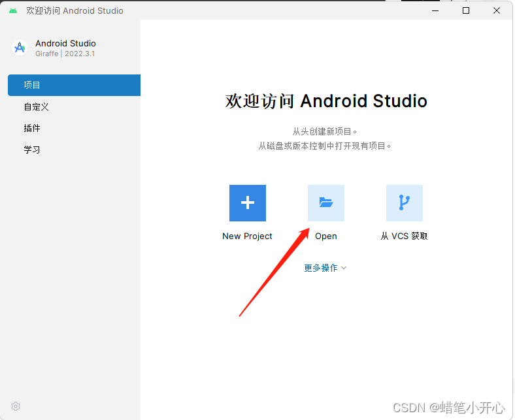Maximize the Android Studio welcome window
The image size is (515, 420).
click(x=466, y=11)
